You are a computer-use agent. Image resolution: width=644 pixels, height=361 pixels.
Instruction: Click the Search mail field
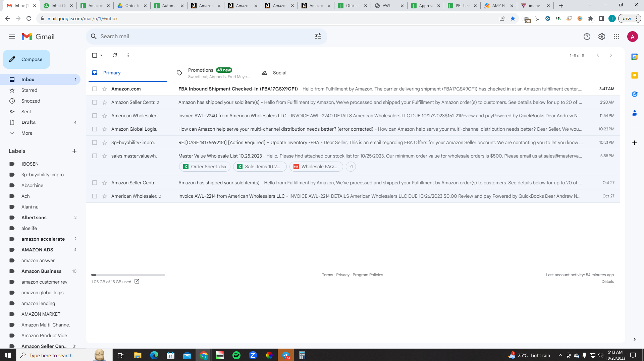pyautogui.click(x=206, y=36)
